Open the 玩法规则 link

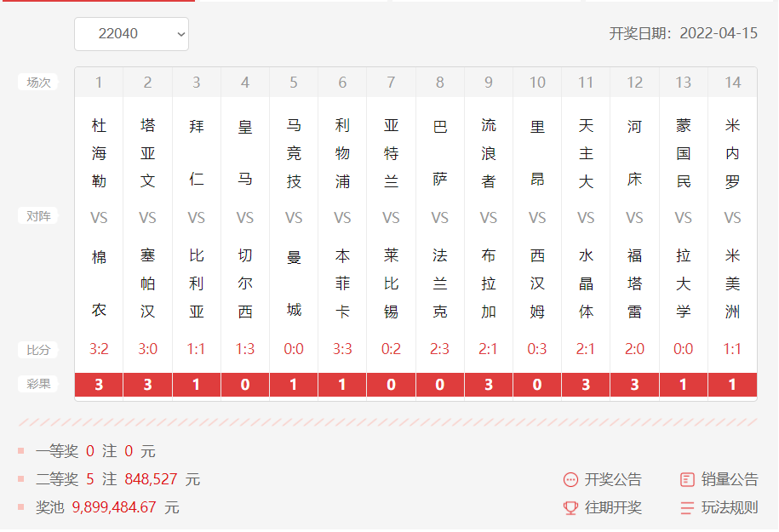(730, 508)
